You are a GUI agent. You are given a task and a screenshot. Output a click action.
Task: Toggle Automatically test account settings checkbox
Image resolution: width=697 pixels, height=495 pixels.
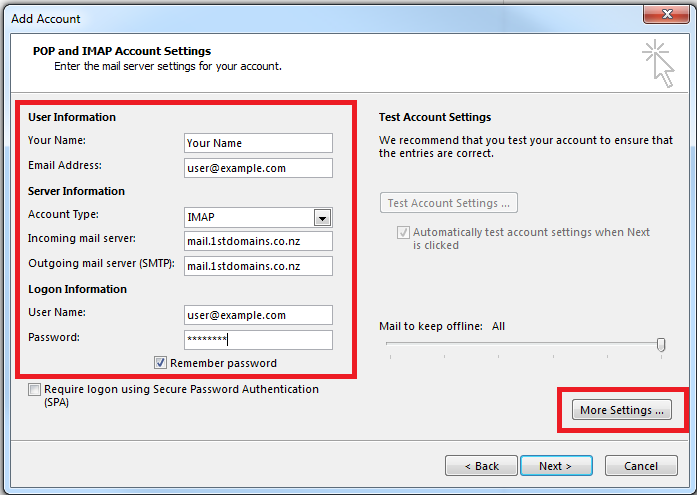[x=403, y=233]
